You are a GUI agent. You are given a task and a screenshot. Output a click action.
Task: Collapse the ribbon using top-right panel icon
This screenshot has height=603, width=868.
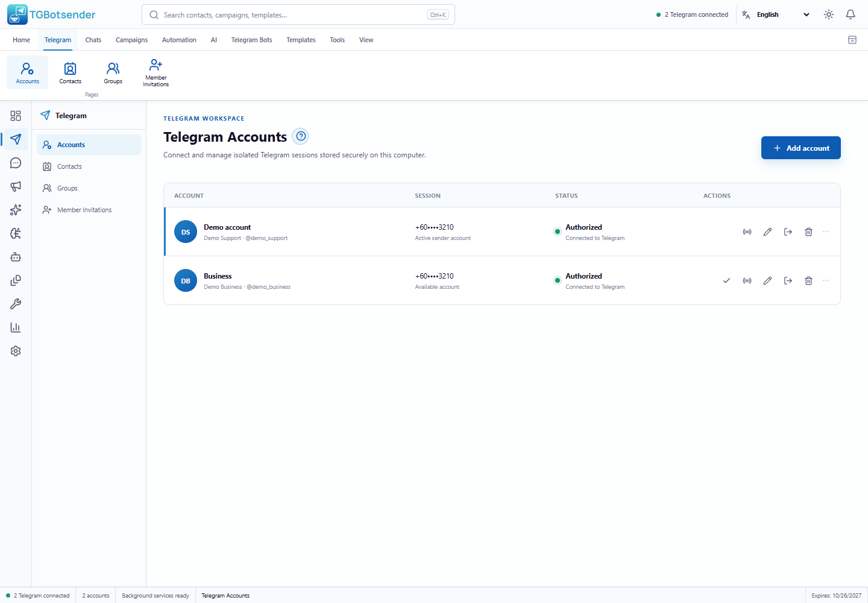tap(852, 40)
